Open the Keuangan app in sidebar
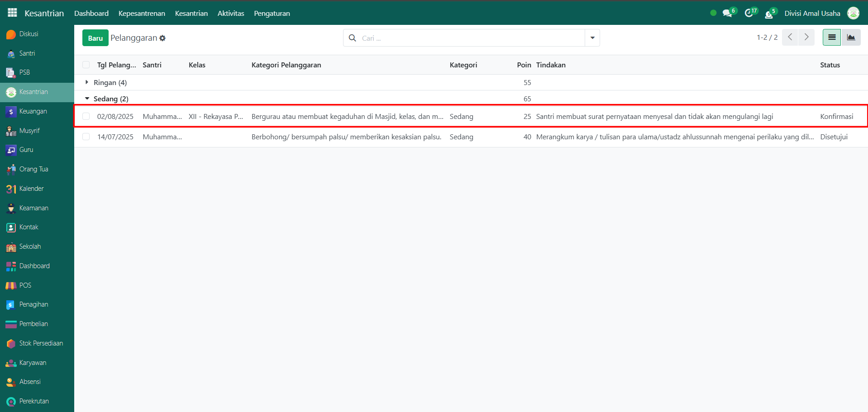868x412 pixels. tap(33, 111)
